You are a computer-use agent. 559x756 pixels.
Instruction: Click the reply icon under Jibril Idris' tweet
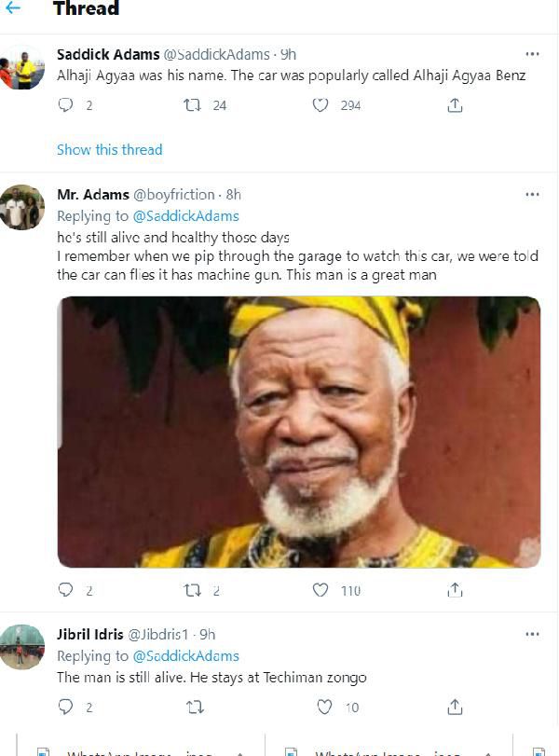[x=64, y=708]
